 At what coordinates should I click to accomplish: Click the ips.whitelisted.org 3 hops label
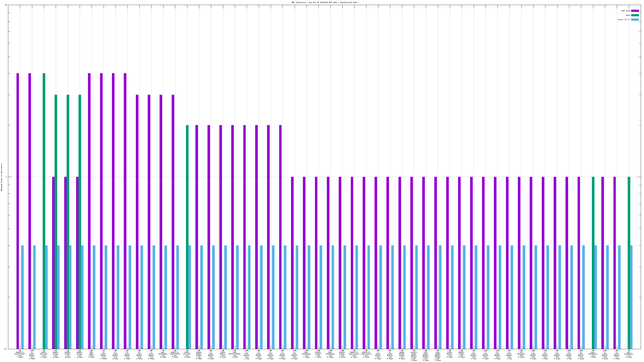[x=234, y=354]
